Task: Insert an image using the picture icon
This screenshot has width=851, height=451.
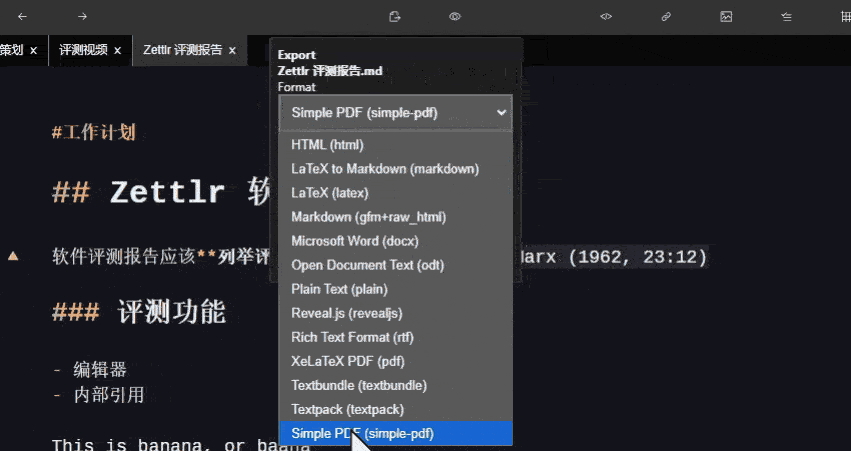Action: (x=726, y=17)
